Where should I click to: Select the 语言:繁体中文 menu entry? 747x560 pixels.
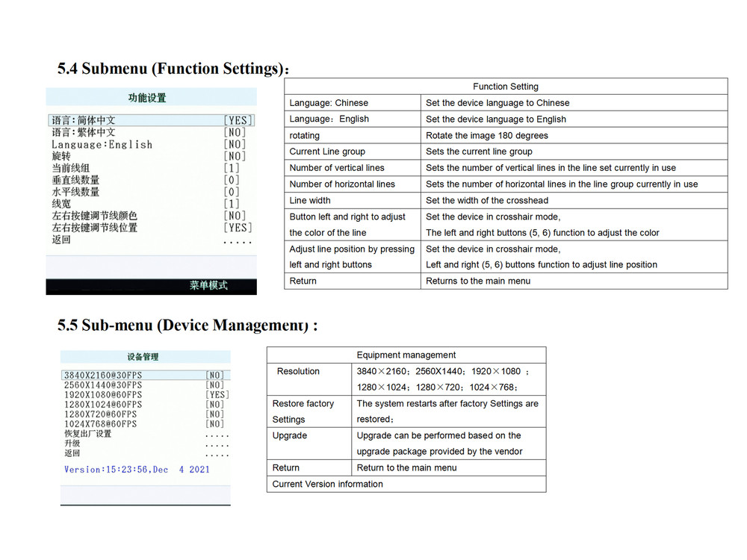click(x=84, y=132)
